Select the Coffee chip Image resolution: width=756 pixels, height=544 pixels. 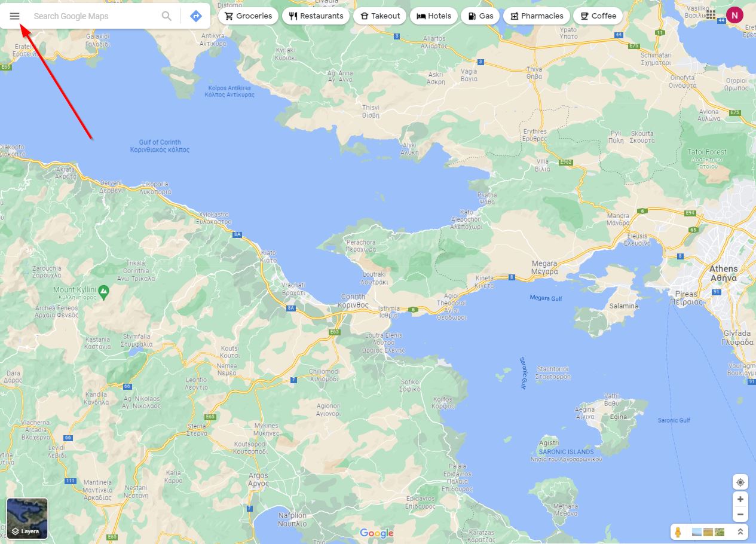click(x=598, y=16)
